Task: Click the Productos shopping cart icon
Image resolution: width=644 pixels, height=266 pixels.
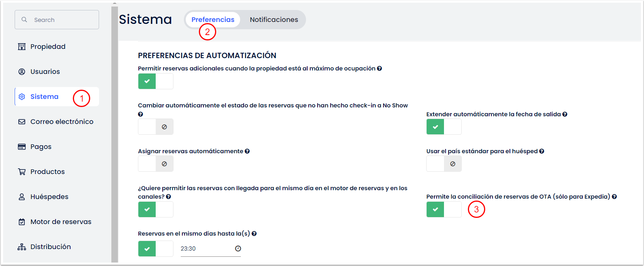Action: (22, 172)
